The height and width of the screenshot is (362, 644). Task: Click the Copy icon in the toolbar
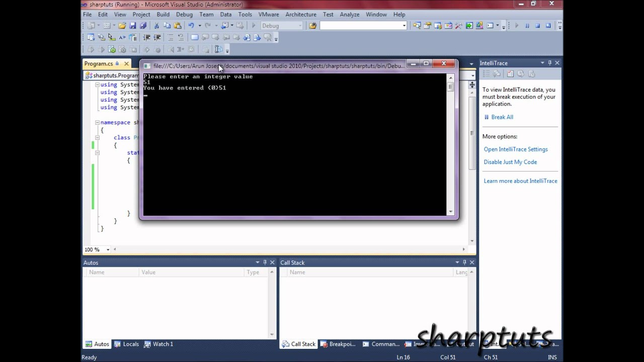pyautogui.click(x=167, y=26)
